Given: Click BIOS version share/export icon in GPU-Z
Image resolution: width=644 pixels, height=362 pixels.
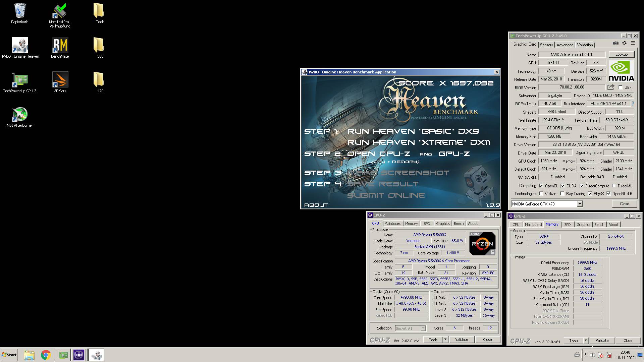Looking at the screenshot, I should 611,87.
